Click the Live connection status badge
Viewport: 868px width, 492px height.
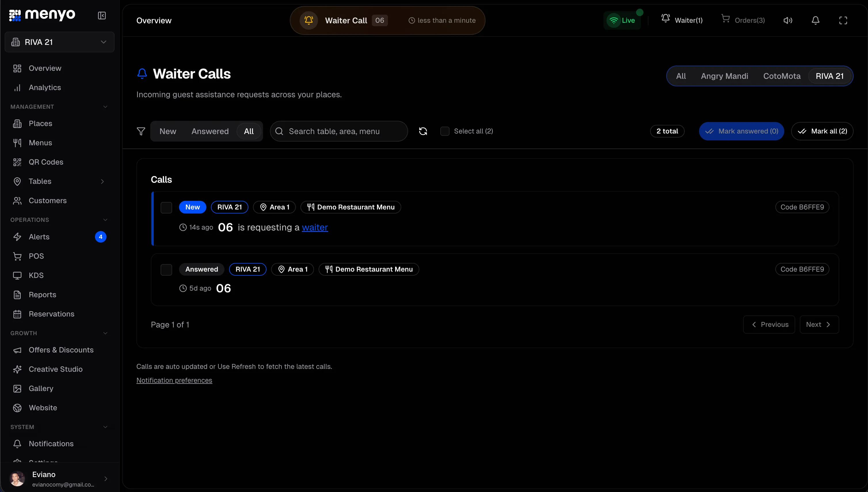[622, 20]
